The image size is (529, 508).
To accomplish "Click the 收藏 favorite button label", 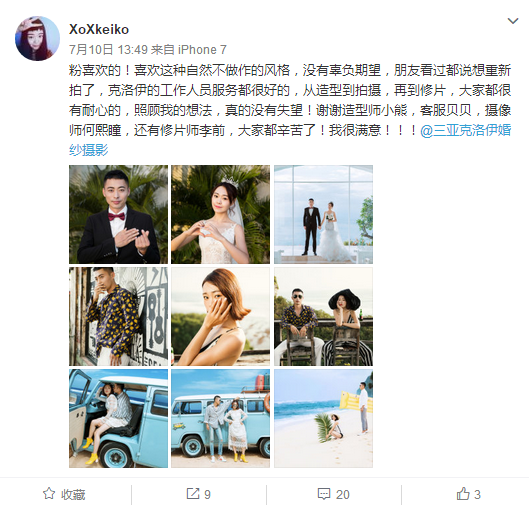I will (x=73, y=495).
